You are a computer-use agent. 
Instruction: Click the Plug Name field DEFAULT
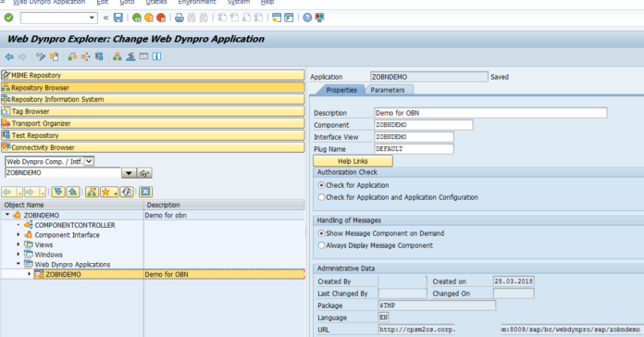click(x=414, y=149)
